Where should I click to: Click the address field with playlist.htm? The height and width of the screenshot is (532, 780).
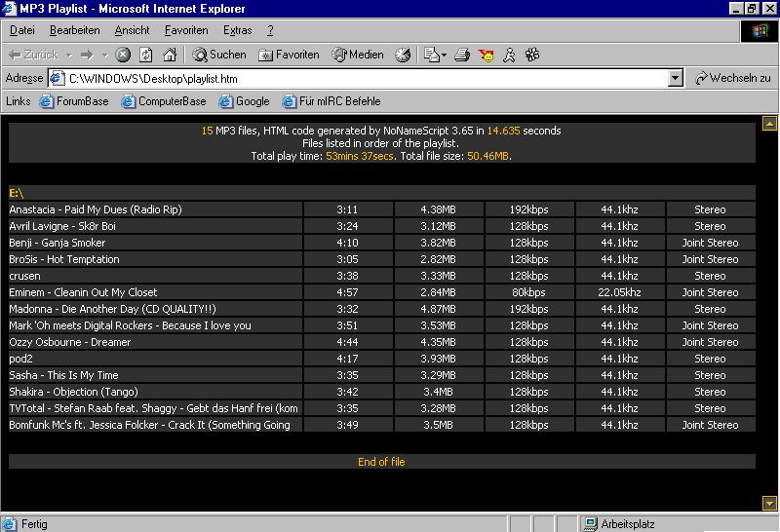pos(367,79)
